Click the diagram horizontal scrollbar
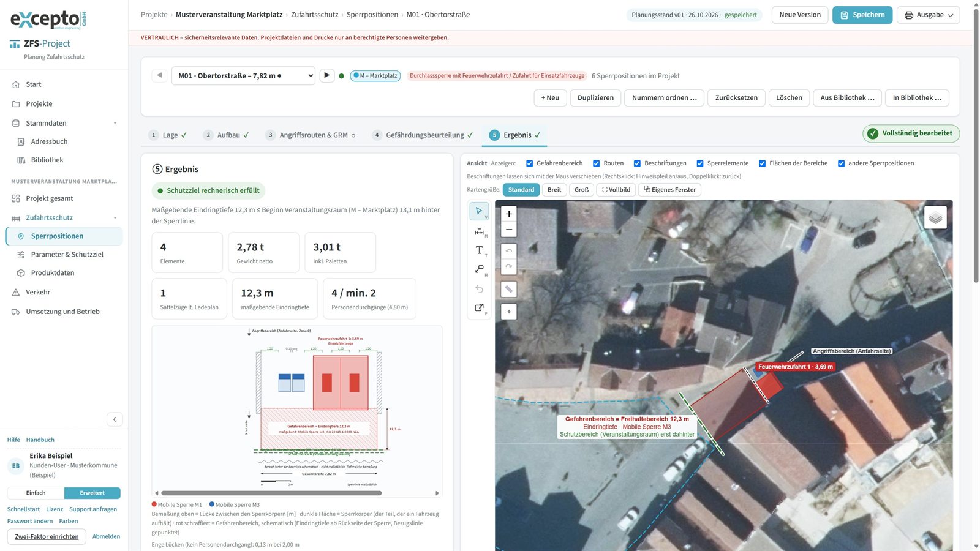The image size is (980, 551). click(271, 493)
